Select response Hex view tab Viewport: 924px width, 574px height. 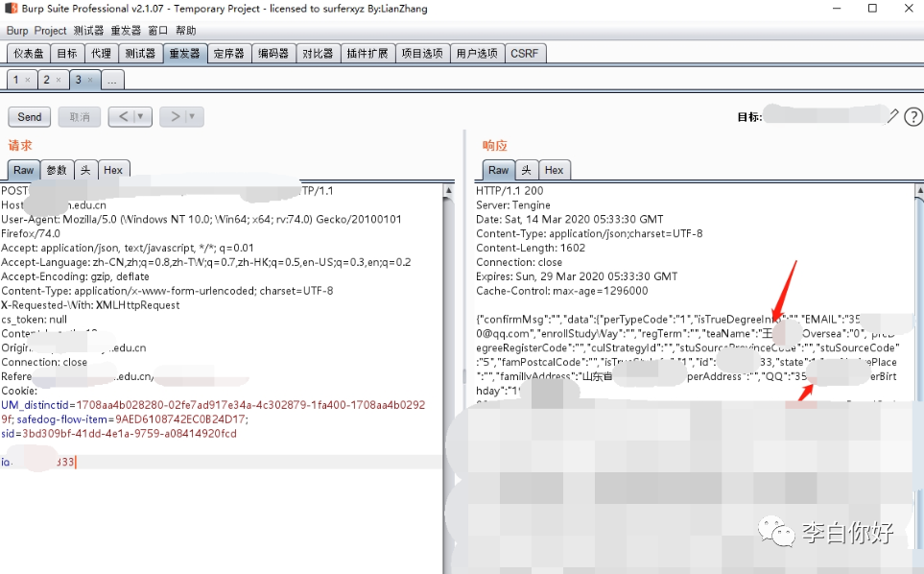point(554,170)
